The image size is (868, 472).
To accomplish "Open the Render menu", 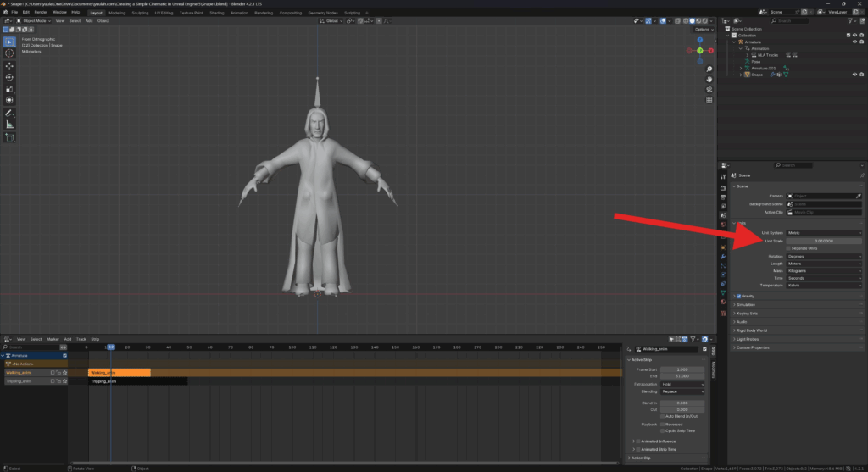I will [41, 13].
